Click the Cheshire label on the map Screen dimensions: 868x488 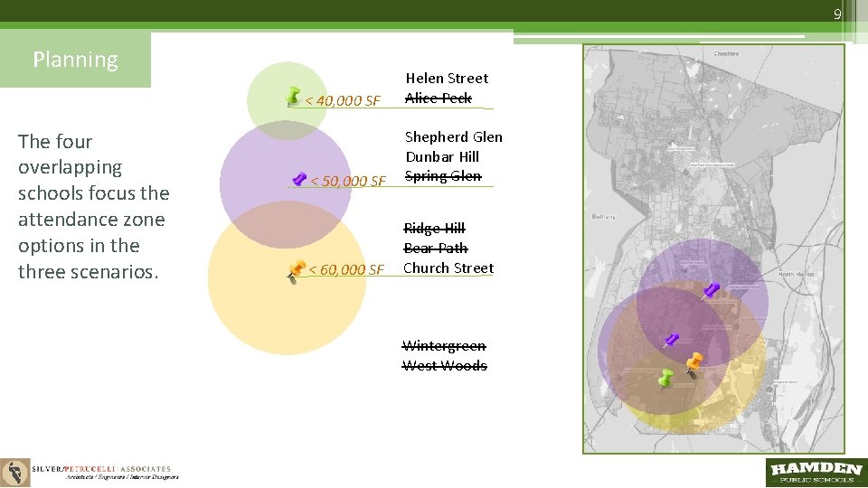coord(726,53)
